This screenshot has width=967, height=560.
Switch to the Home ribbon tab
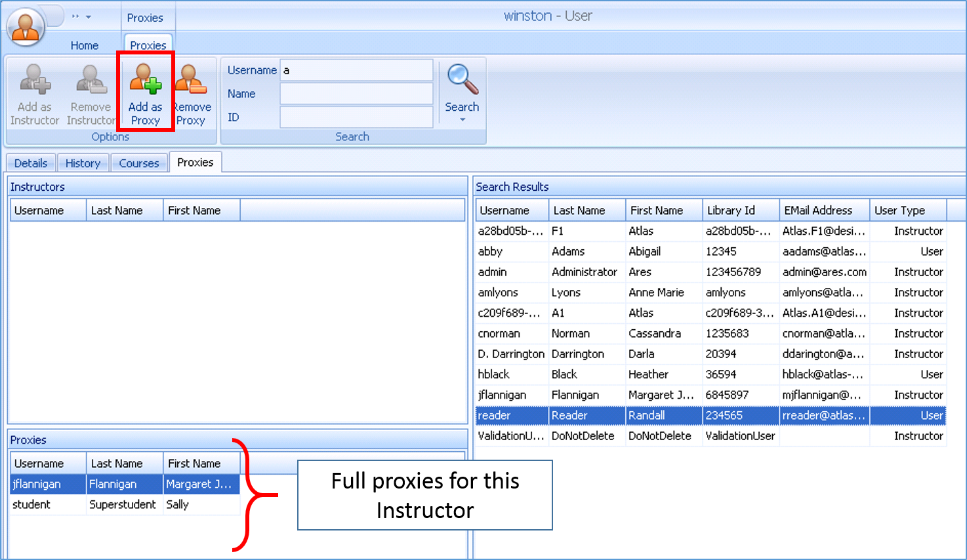point(84,45)
